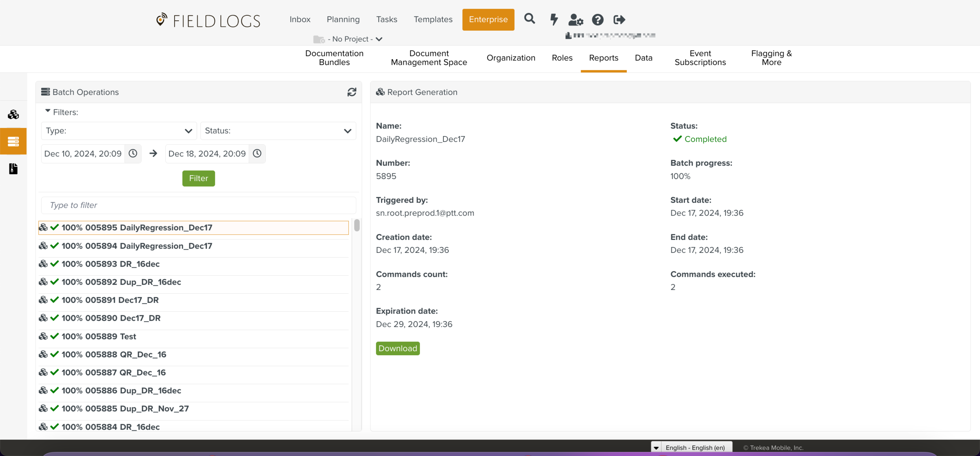The image size is (980, 456).
Task: Refresh the Batch Operations list
Action: [x=352, y=92]
